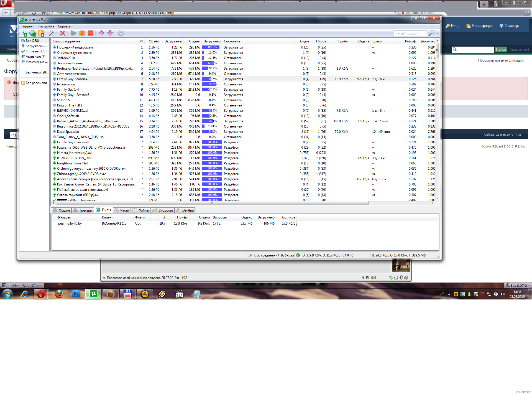Click the orange Pause torrent icon
This screenshot has height=394, width=532.
tap(82, 33)
